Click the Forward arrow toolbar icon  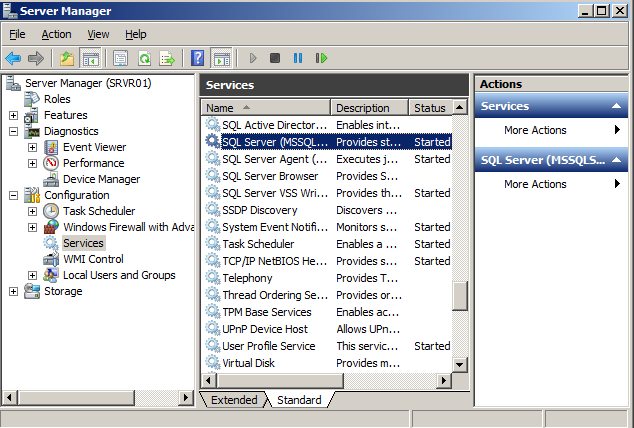pos(36,59)
